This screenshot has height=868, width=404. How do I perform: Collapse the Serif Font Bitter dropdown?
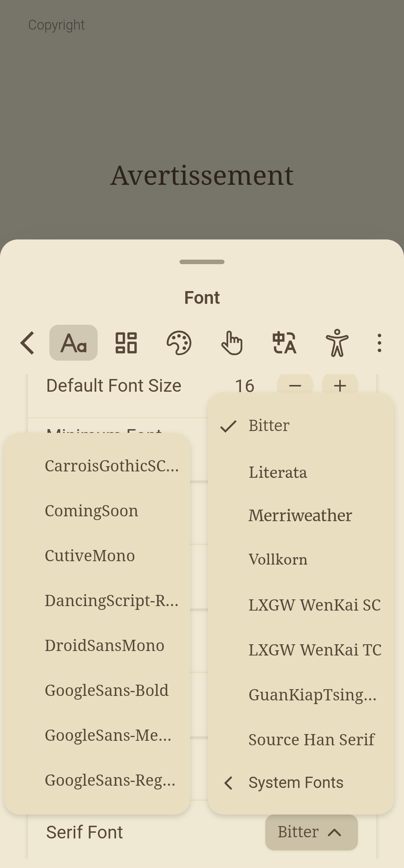[x=311, y=832]
